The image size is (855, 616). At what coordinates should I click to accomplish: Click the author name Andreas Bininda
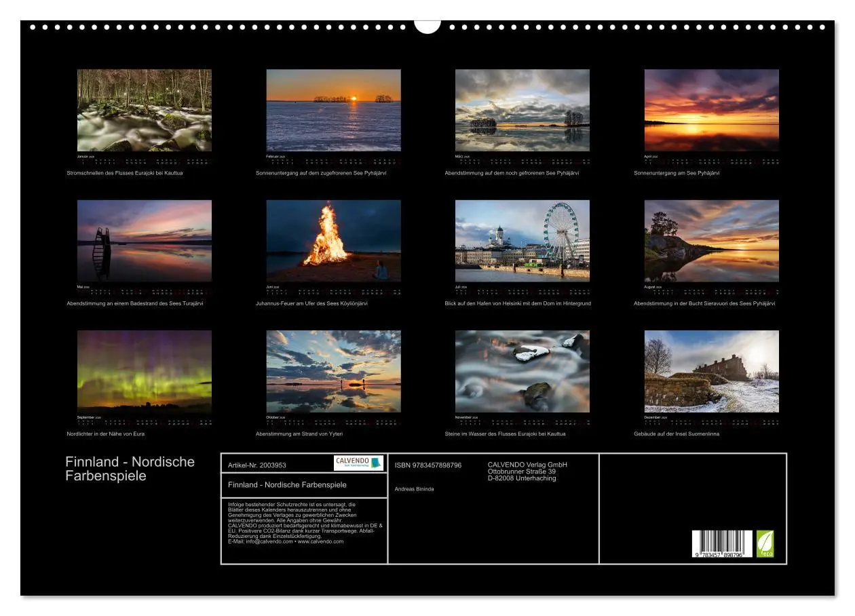[x=414, y=489]
